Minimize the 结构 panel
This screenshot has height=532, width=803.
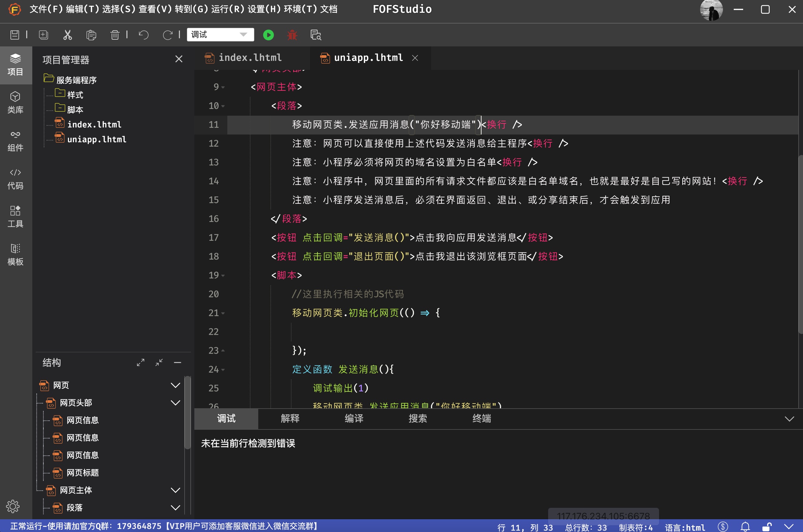tap(178, 363)
